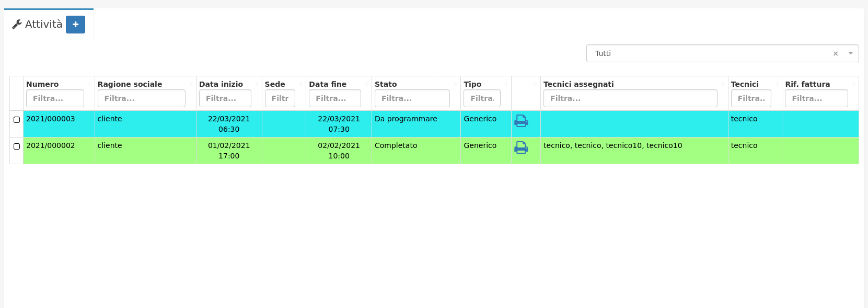The width and height of the screenshot is (868, 308).
Task: Select checkbox for row 2021/000003
Action: point(17,120)
